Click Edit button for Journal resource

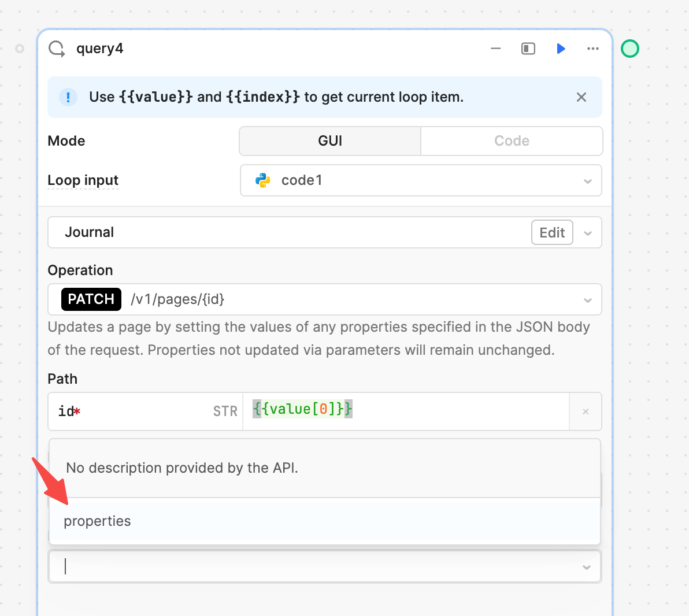click(552, 232)
